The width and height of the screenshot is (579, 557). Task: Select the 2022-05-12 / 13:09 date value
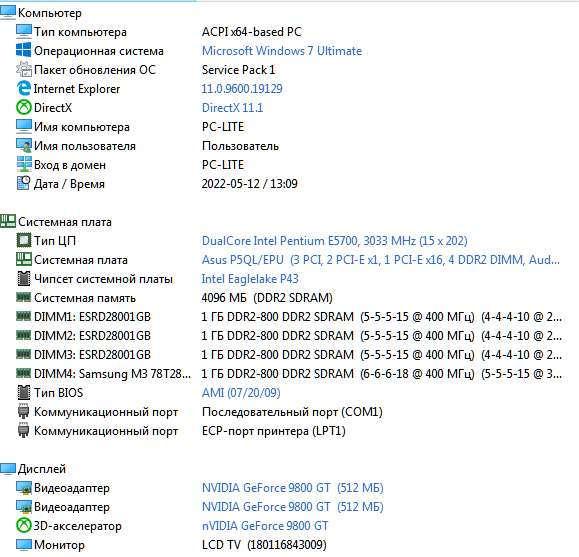[x=249, y=184]
